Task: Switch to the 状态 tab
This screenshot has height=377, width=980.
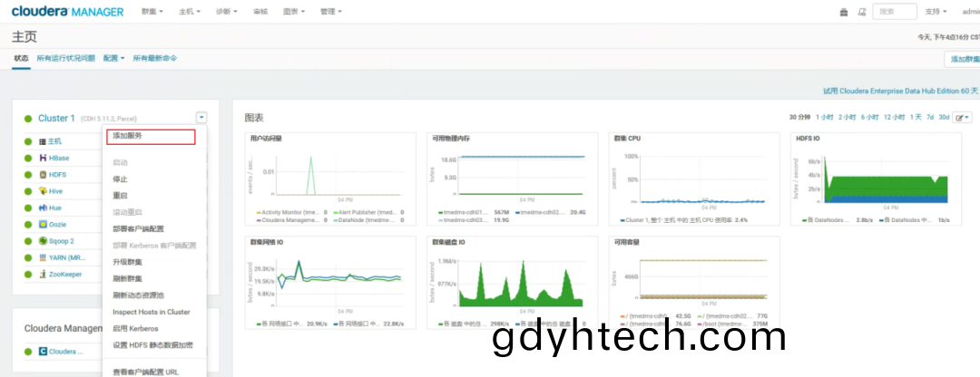Action: pyautogui.click(x=21, y=58)
